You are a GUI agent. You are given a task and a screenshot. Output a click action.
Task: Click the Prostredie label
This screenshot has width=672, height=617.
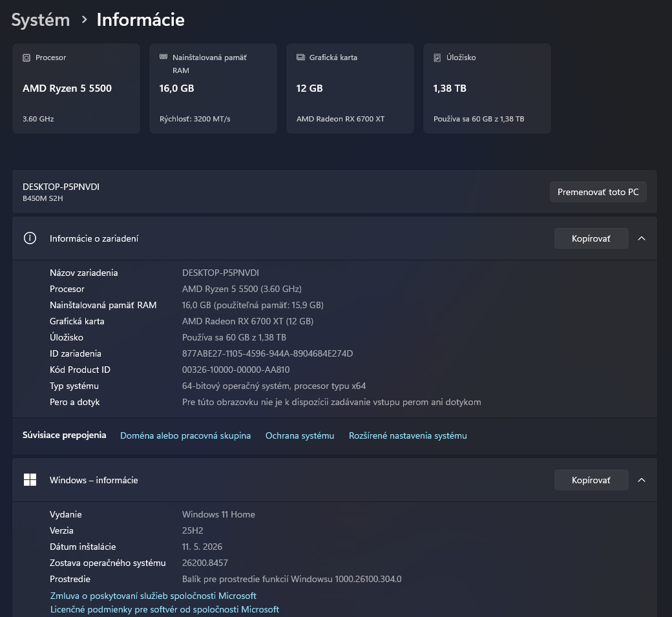pyautogui.click(x=70, y=580)
